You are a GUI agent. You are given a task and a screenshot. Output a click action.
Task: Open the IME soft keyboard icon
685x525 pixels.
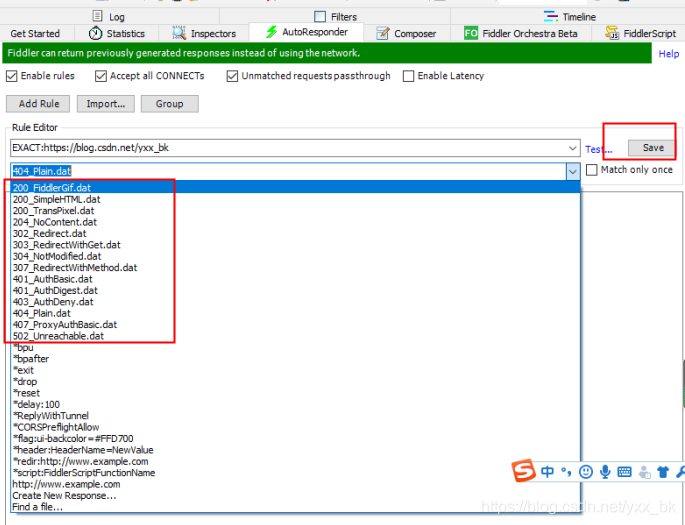(624, 472)
